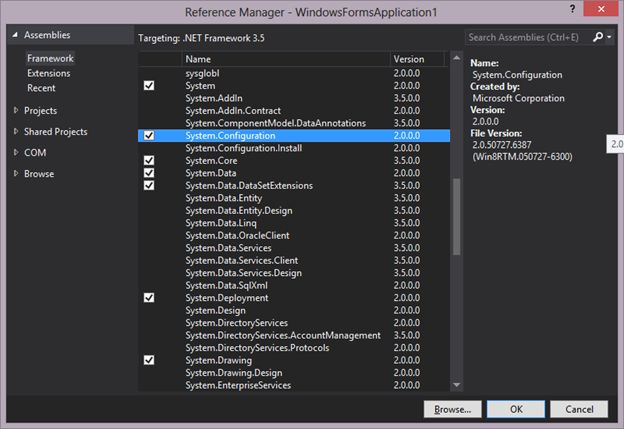This screenshot has height=429, width=624.
Task: Select the System.AddIn row
Action: [x=294, y=98]
